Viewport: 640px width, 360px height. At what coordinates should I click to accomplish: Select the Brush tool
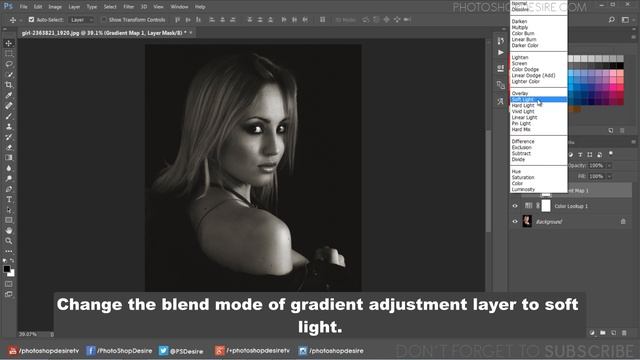[x=9, y=116]
